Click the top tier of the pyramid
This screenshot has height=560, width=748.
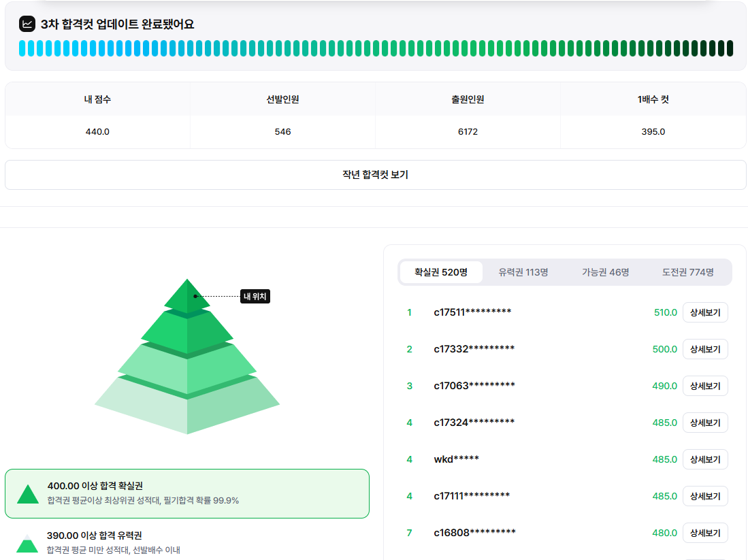[x=187, y=297]
